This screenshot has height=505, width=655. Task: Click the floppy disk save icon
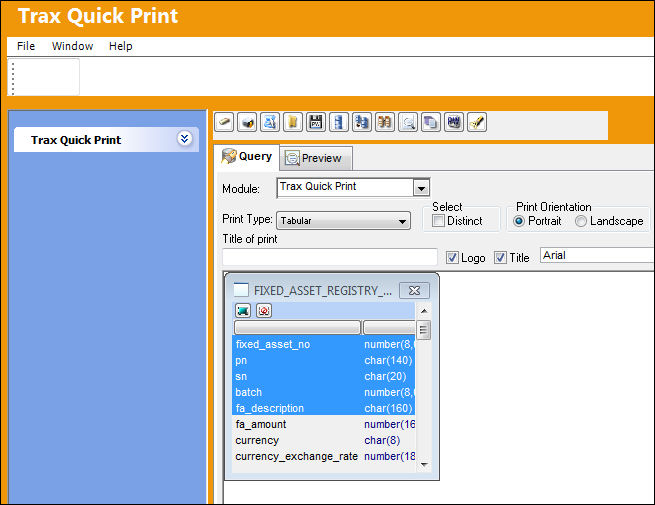tap(316, 122)
